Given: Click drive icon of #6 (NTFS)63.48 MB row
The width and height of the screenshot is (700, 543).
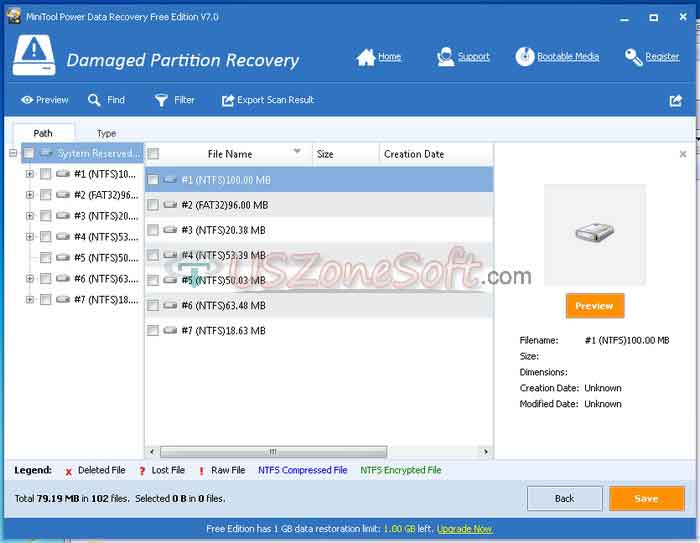Looking at the screenshot, I should [170, 305].
